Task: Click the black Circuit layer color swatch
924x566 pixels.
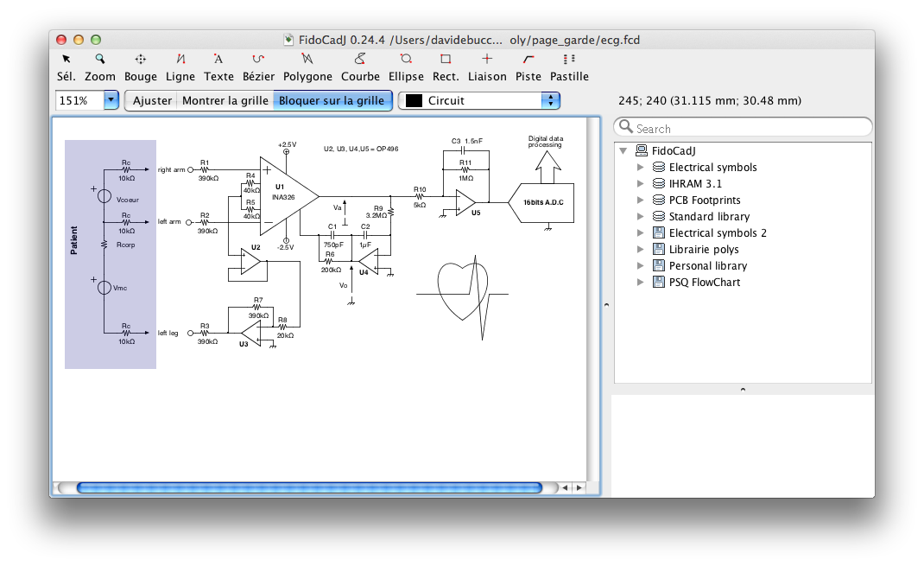Action: click(x=414, y=100)
